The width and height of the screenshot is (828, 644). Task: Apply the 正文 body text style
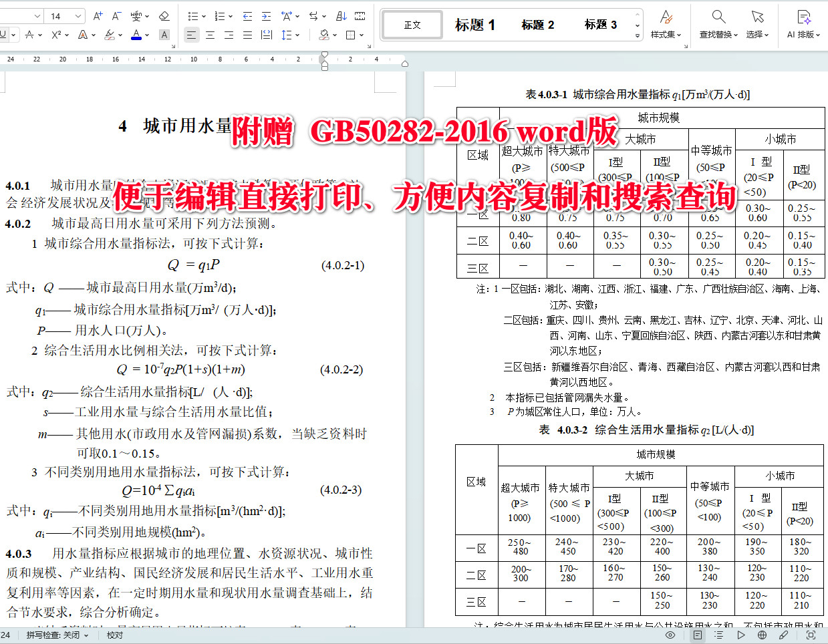pos(412,25)
